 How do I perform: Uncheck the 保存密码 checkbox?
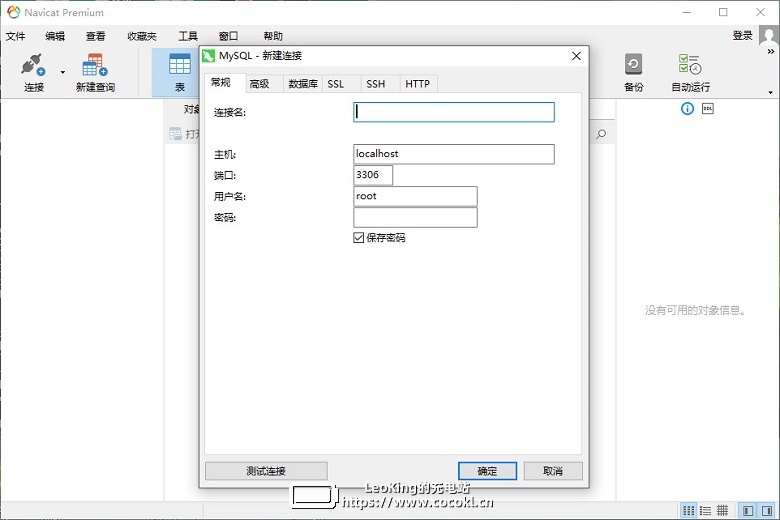359,238
